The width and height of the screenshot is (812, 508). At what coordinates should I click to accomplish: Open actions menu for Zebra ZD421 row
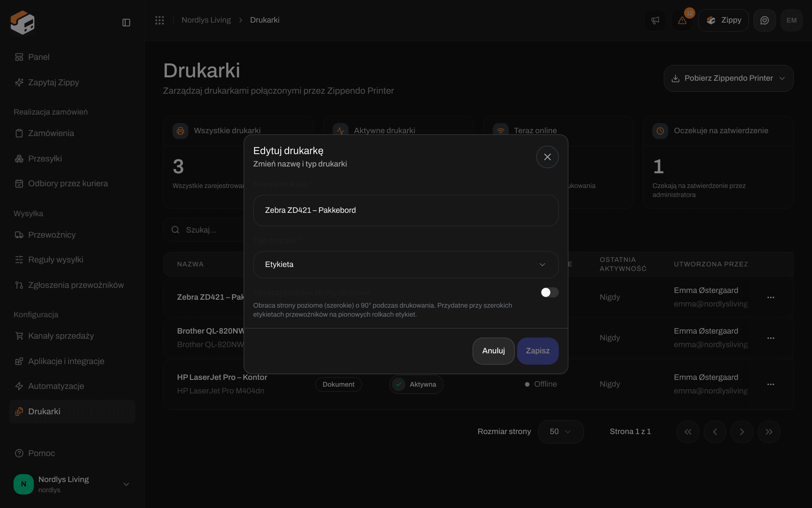click(771, 297)
